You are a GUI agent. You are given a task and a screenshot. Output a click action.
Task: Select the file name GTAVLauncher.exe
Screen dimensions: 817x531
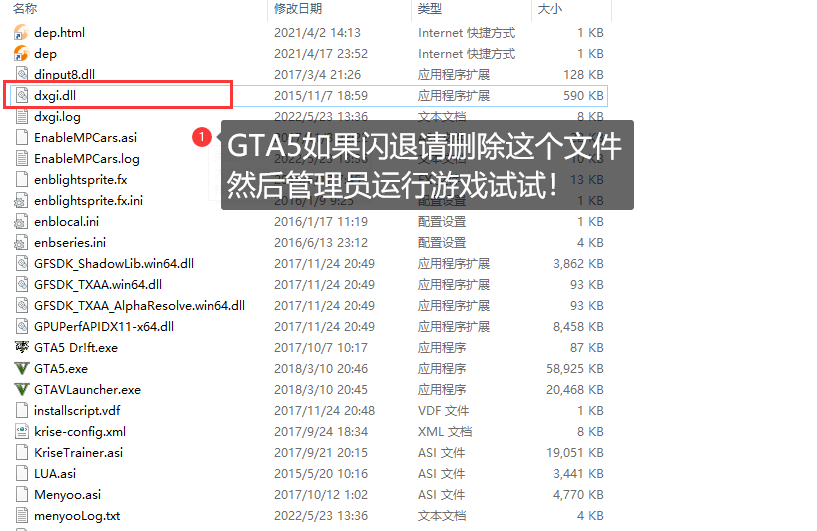(87, 390)
